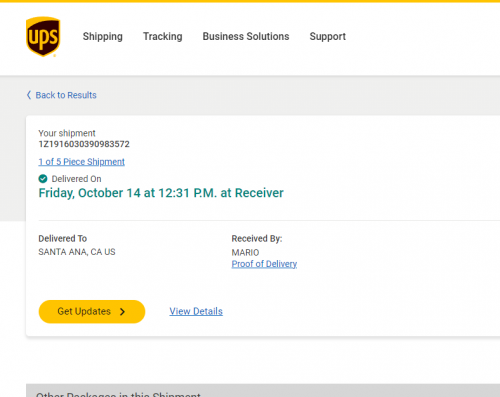Viewport: 500px width, 397px height.
Task: Open the View Details link
Action: 196,311
